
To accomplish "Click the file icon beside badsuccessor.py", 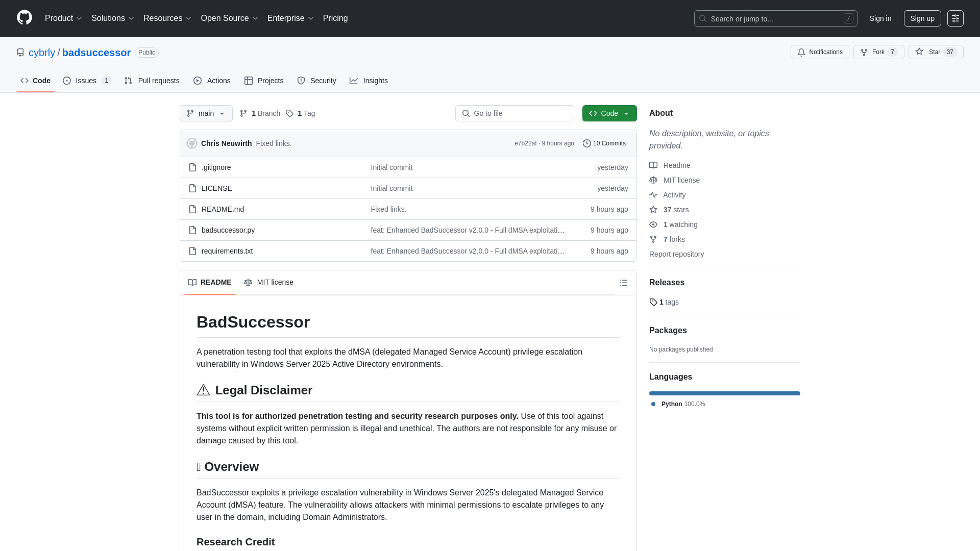I will (192, 230).
